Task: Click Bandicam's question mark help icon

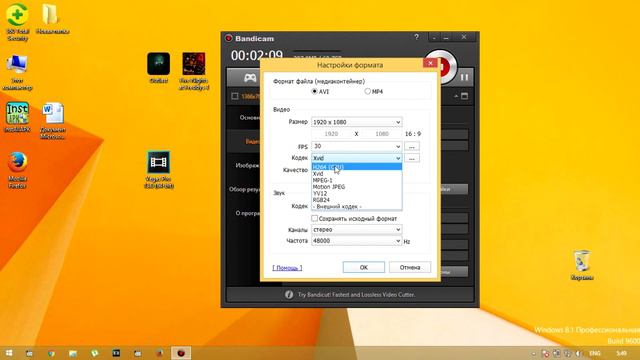Action: pos(416,37)
